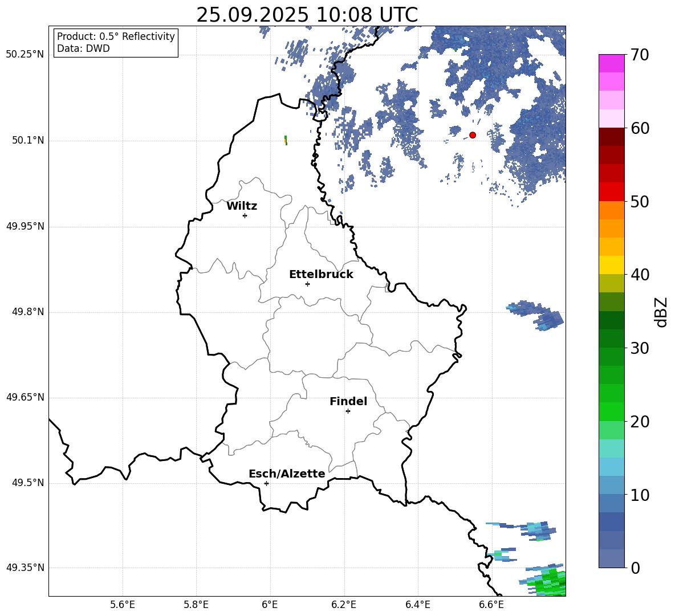The height and width of the screenshot is (616, 675).
Task: Click the small orange-green echo near 50.1°N
Action: click(x=286, y=140)
